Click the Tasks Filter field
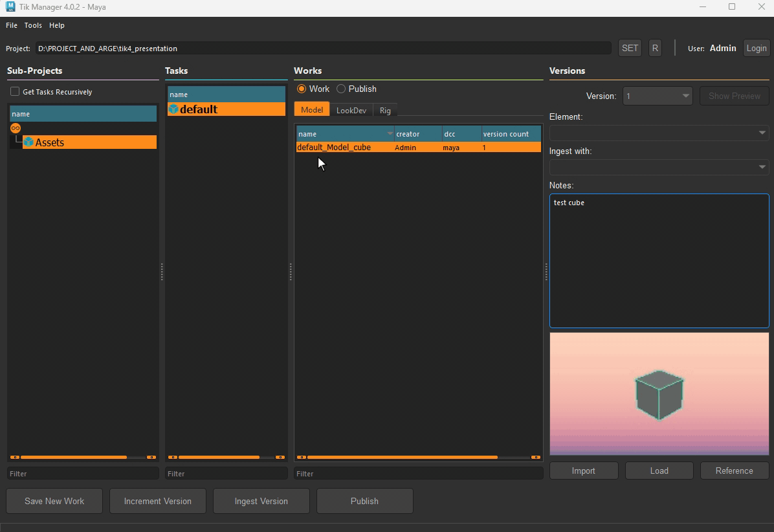Viewport: 774px width, 532px height. [226, 474]
